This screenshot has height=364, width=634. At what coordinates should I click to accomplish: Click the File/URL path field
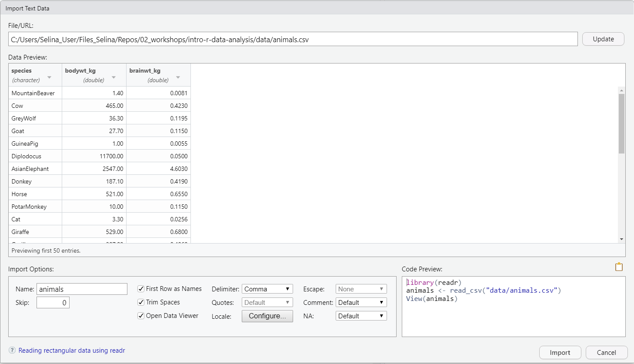point(293,40)
